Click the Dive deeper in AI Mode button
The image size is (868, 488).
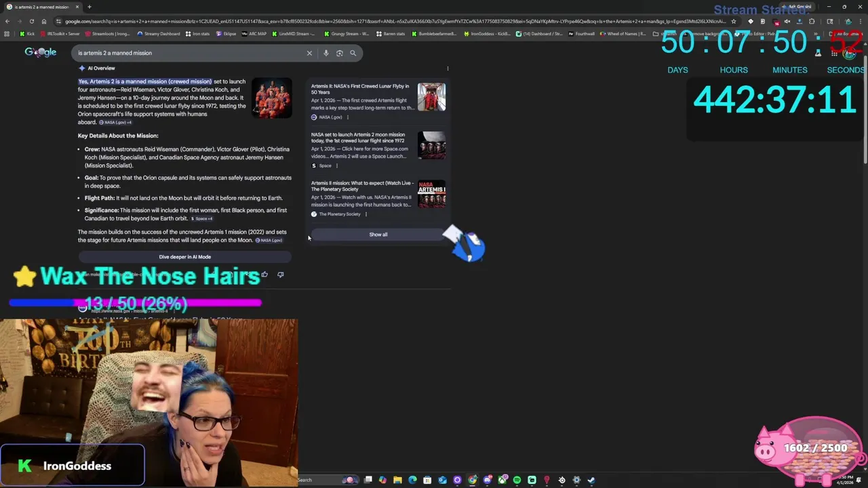point(184,257)
